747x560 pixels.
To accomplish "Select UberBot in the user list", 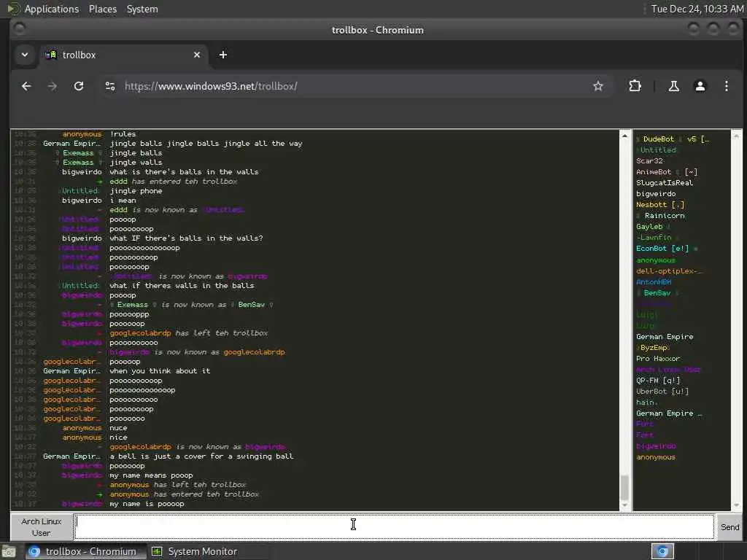I will point(662,392).
